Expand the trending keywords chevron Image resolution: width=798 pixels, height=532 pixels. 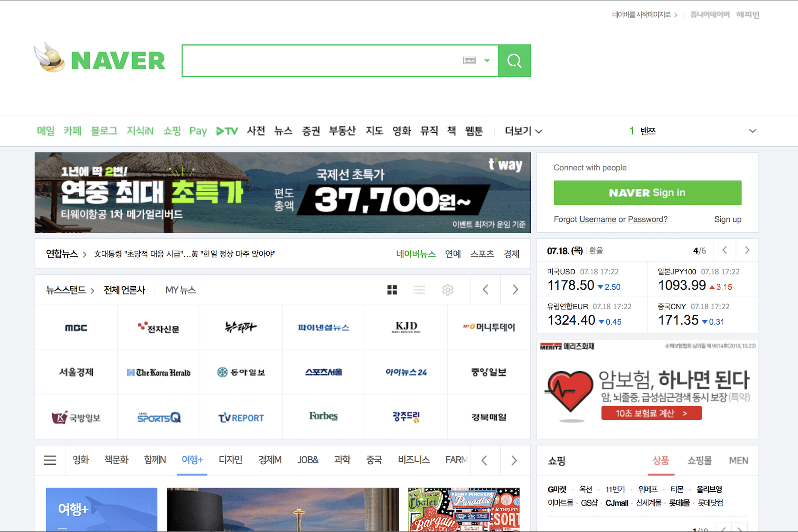click(x=752, y=131)
